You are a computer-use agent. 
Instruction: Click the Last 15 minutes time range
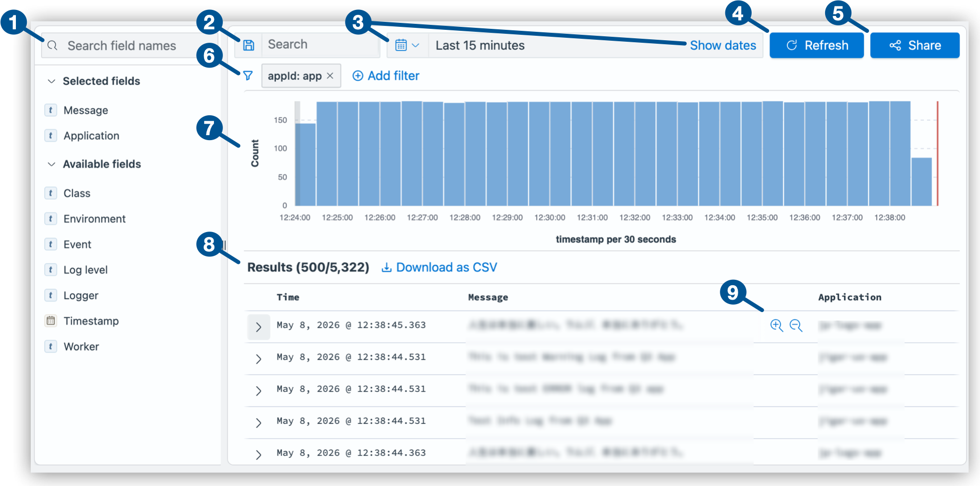[x=480, y=45]
